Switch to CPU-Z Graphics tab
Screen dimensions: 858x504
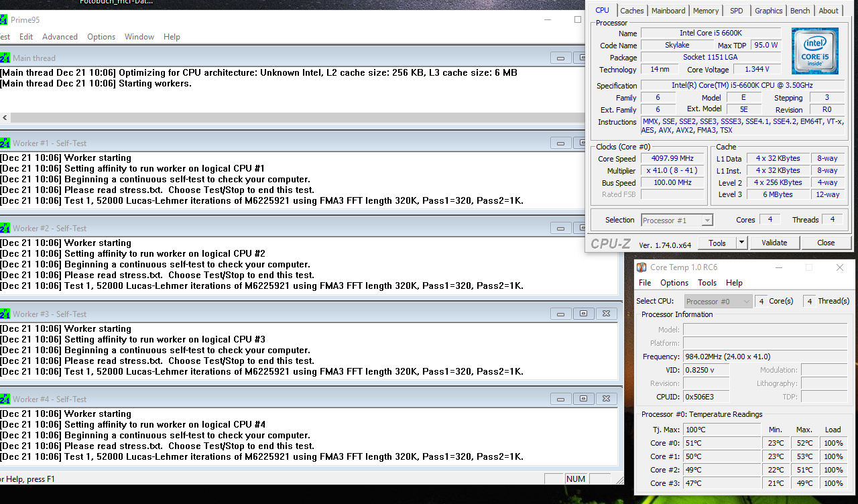click(768, 11)
